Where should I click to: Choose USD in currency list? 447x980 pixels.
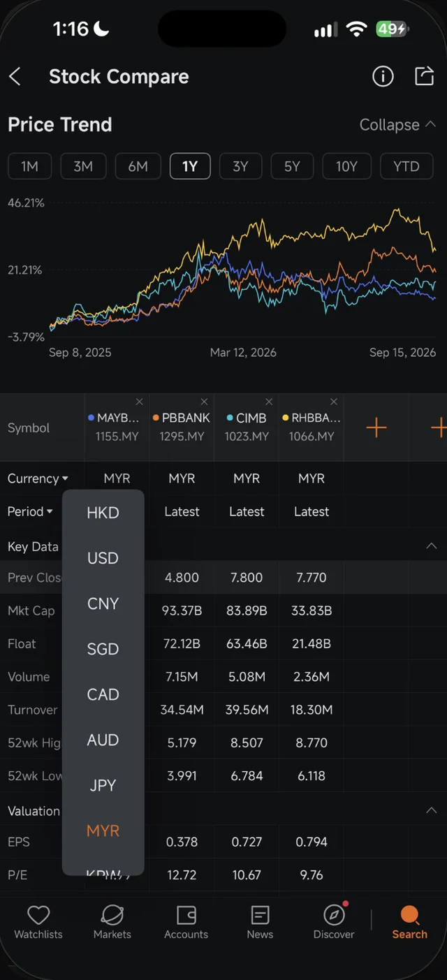click(x=103, y=558)
